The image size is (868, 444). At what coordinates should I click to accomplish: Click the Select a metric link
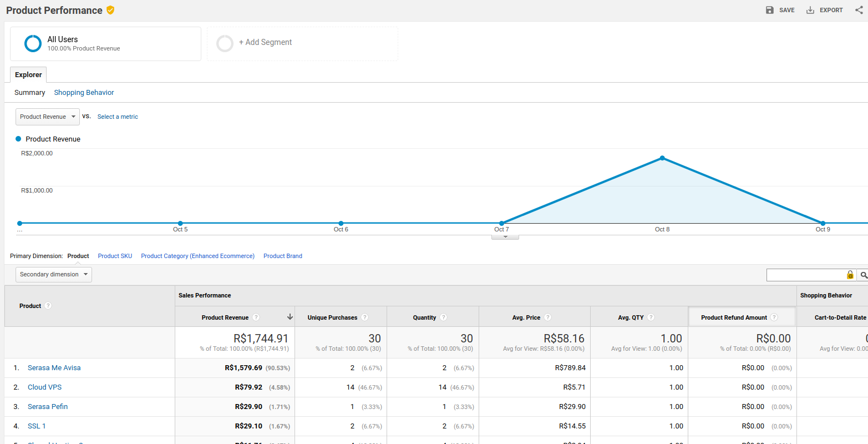[118, 117]
